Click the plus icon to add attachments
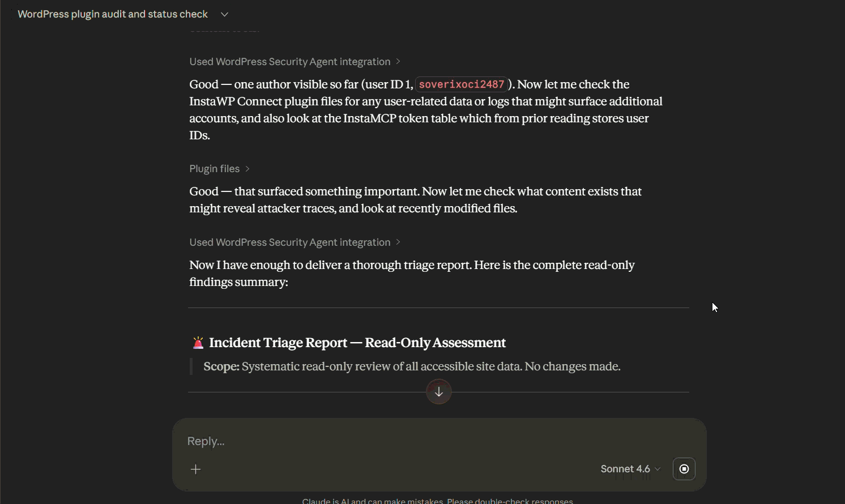Image resolution: width=845 pixels, height=504 pixels. pos(196,469)
